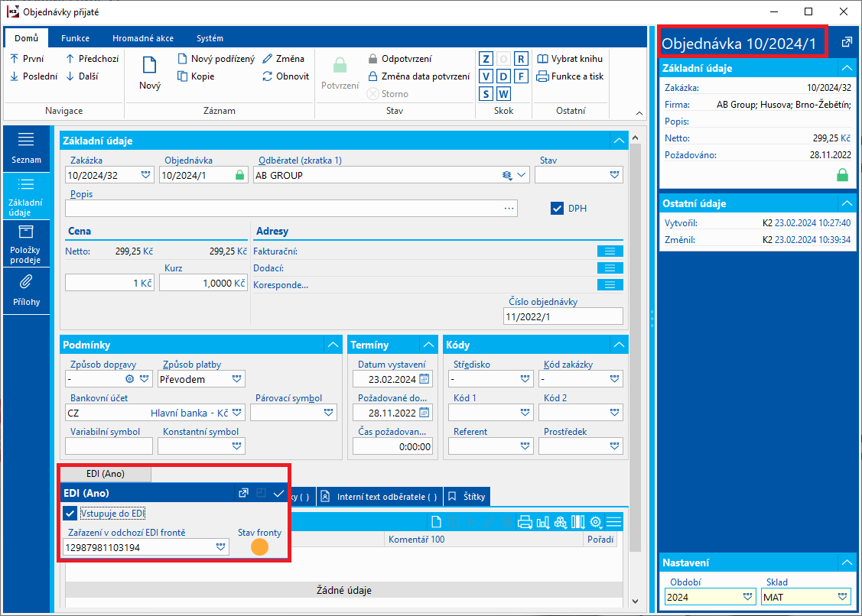Image resolution: width=862 pixels, height=616 pixels.
Task: Open Fakturační address menu button
Action: coord(610,251)
